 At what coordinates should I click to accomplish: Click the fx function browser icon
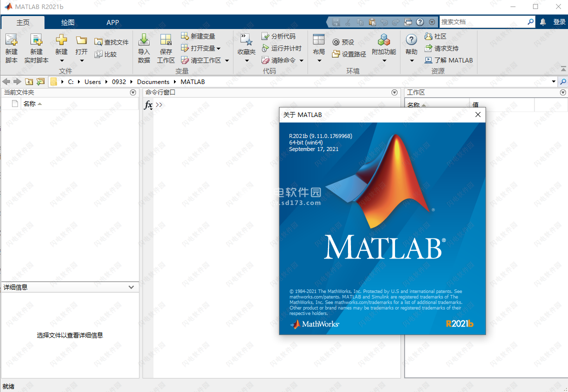click(x=148, y=105)
